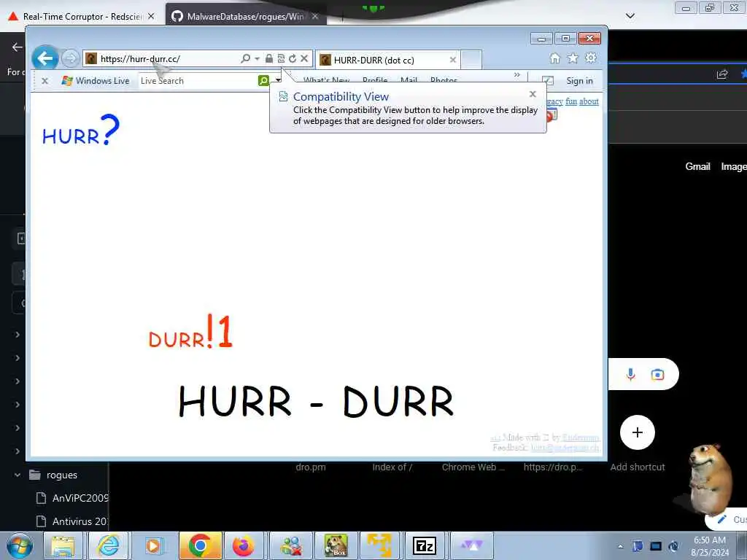Click the green Live Search go icon
The width and height of the screenshot is (747, 560).
point(263,80)
